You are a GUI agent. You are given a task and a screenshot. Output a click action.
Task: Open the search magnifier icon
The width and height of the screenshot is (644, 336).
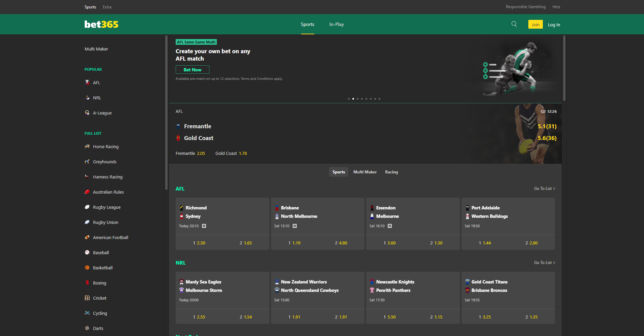[x=514, y=24]
